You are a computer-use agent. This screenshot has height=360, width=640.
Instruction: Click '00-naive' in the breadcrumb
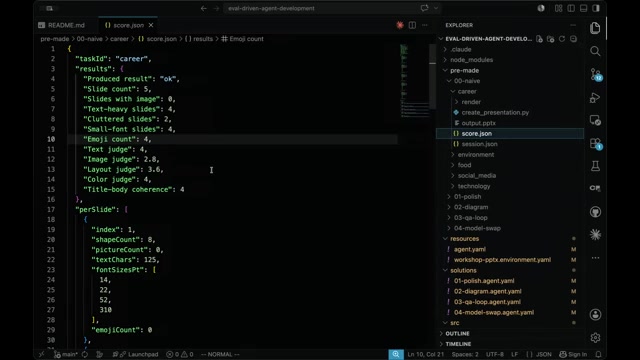pyautogui.click(x=90, y=39)
